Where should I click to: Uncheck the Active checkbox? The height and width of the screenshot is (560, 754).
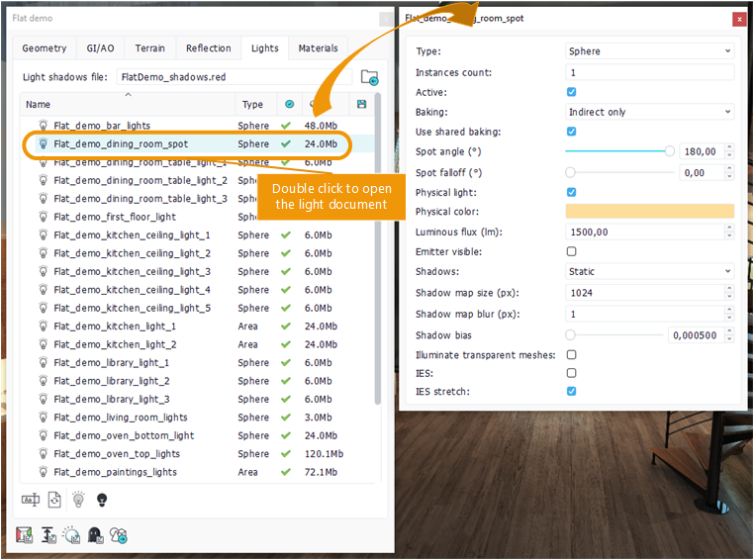(x=571, y=92)
